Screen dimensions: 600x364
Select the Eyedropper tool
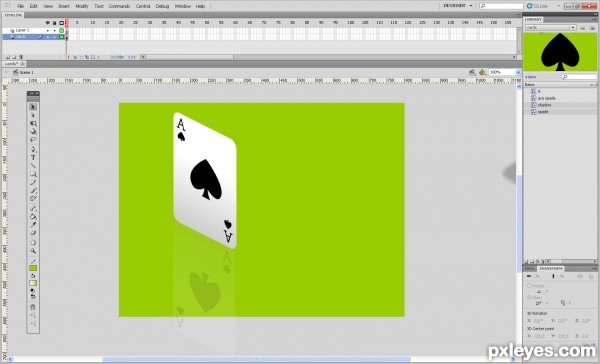click(x=33, y=225)
